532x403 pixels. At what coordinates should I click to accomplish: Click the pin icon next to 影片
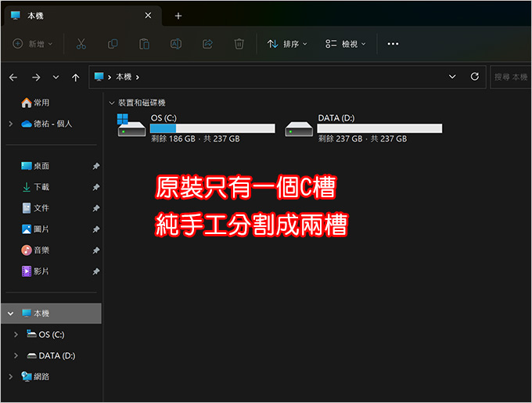[96, 272]
